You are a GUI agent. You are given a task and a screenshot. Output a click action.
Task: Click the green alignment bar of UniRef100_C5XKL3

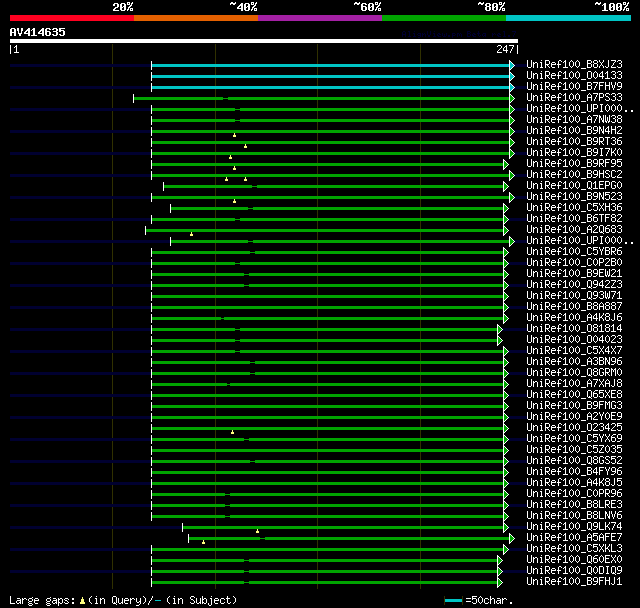327,550
